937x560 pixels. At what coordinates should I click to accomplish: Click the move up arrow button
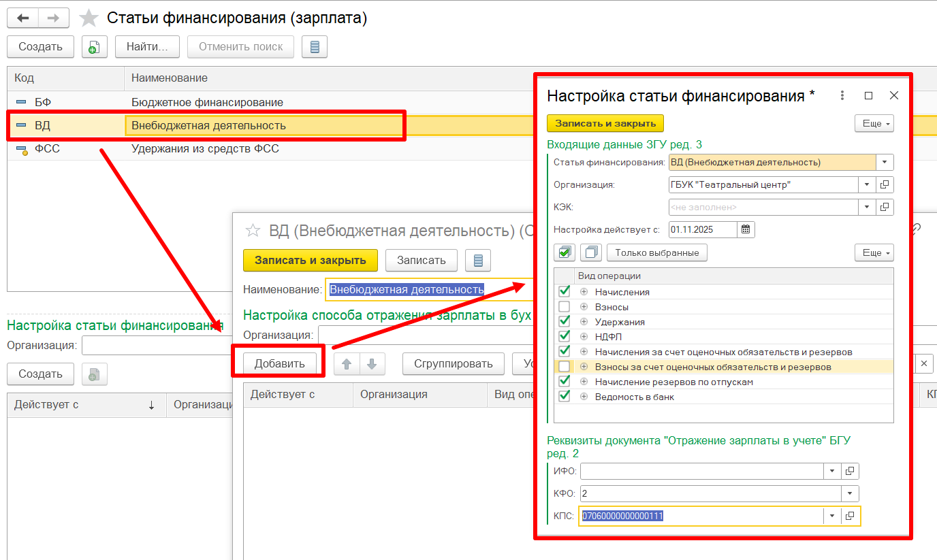click(347, 363)
